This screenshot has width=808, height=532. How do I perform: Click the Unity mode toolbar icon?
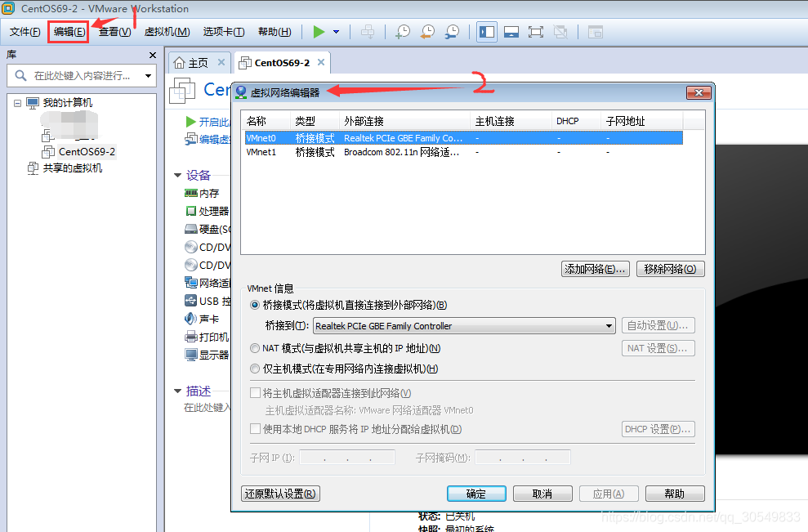[560, 32]
